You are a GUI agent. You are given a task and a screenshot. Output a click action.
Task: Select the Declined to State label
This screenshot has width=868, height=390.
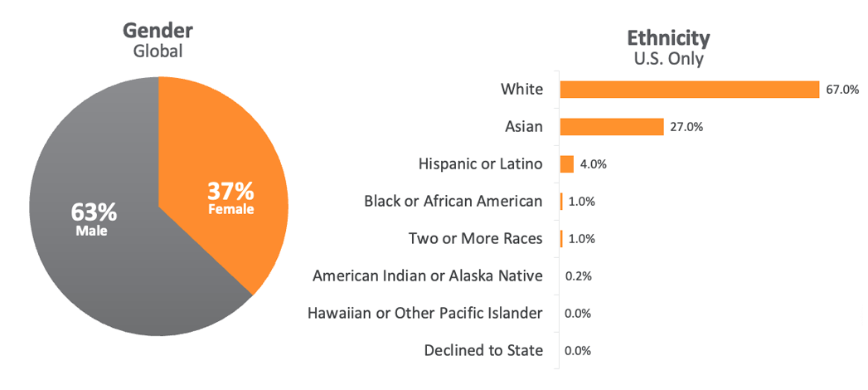483,350
